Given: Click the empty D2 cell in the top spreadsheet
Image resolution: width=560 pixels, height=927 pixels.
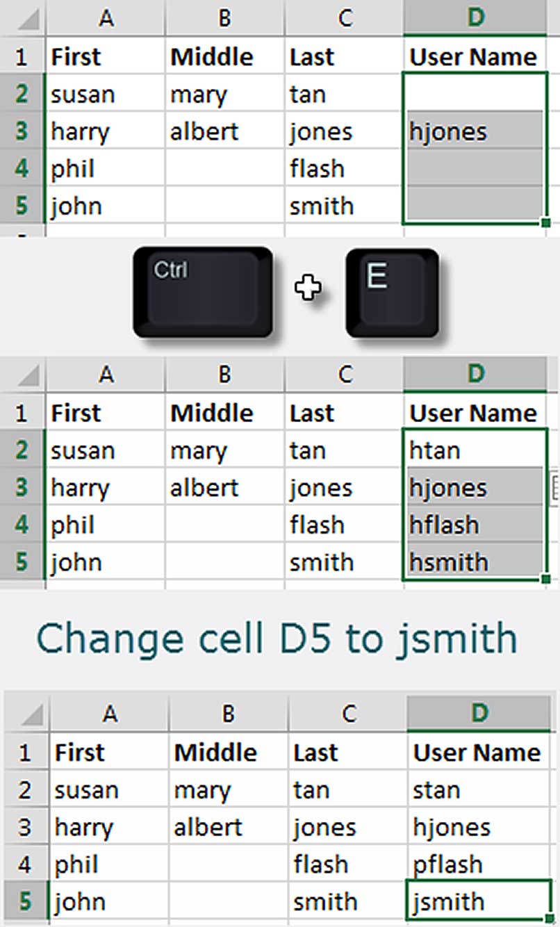Looking at the screenshot, I should (474, 94).
